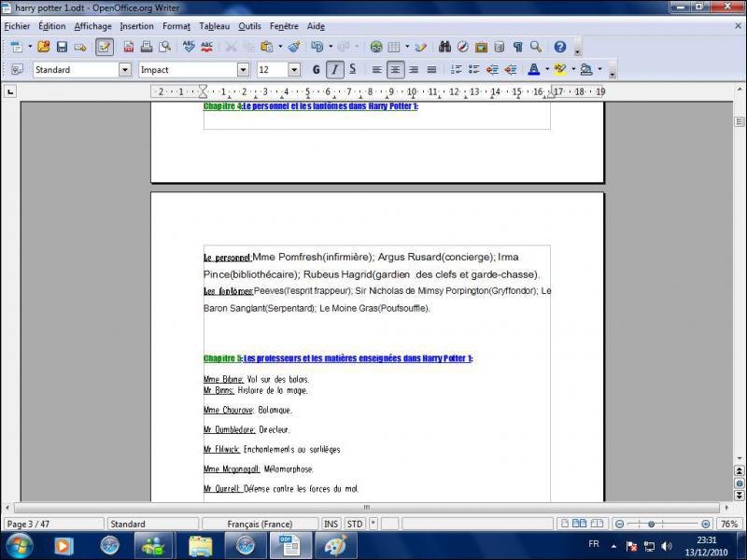The height and width of the screenshot is (560, 747).
Task: Open the Impact font name dropdown
Action: pos(243,70)
